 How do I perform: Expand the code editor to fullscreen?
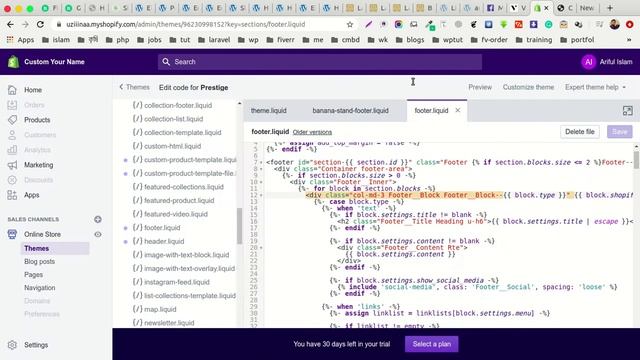click(627, 111)
